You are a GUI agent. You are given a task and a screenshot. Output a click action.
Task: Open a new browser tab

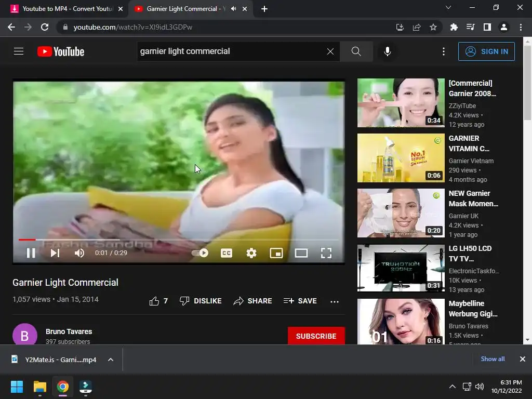coord(264,9)
